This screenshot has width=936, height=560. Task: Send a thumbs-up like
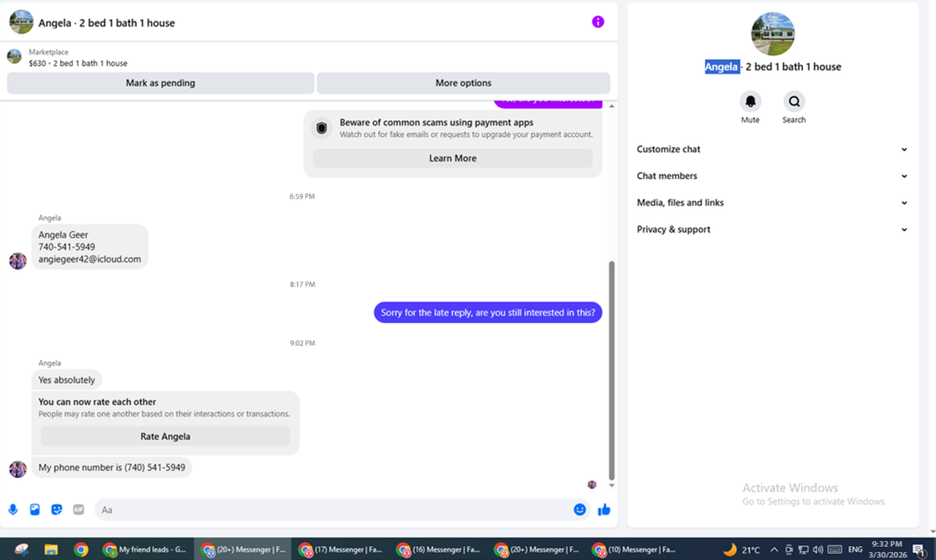click(x=604, y=510)
